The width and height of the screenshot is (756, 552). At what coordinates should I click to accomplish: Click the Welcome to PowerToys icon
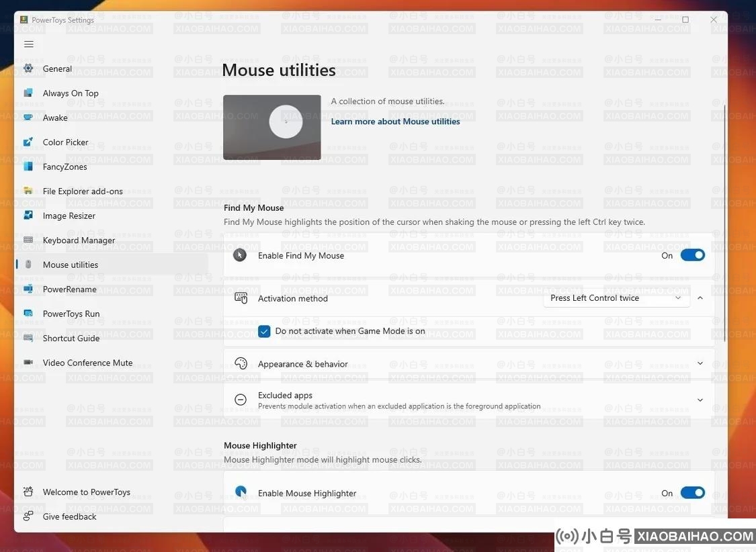pyautogui.click(x=28, y=492)
